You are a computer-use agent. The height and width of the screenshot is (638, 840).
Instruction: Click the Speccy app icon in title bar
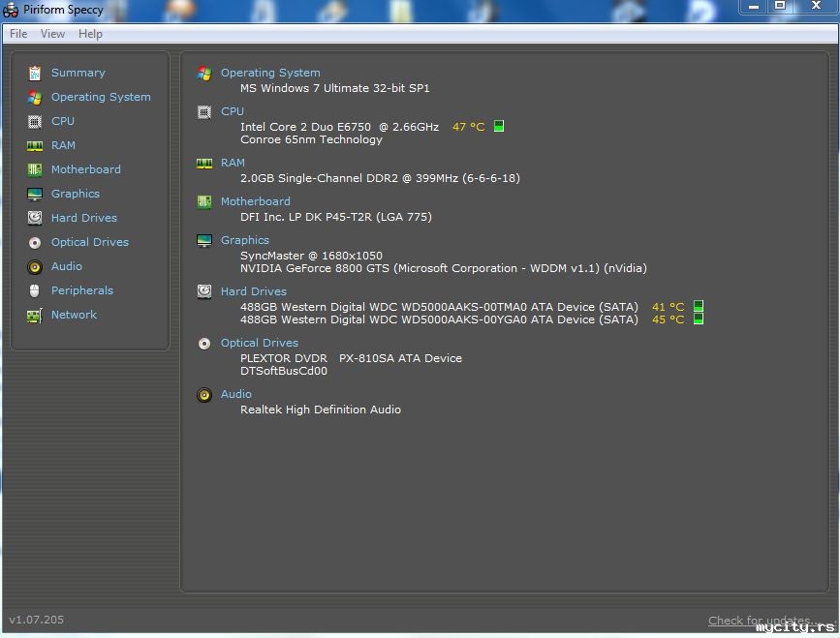[11, 11]
